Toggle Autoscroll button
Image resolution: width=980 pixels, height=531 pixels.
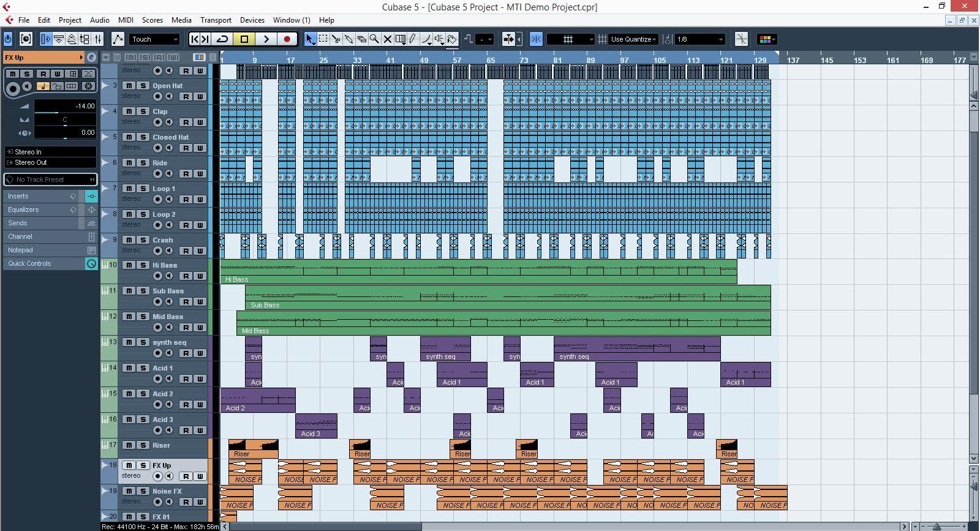point(509,39)
